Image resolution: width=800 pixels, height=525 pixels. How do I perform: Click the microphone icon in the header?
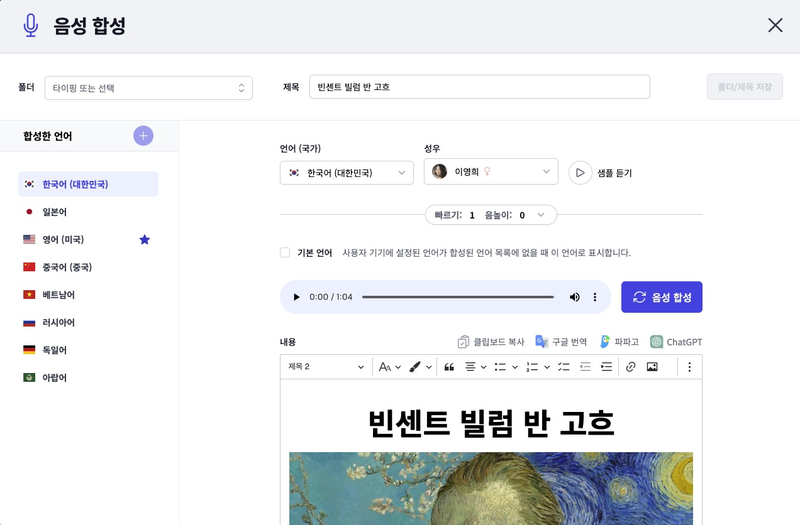[x=31, y=25]
